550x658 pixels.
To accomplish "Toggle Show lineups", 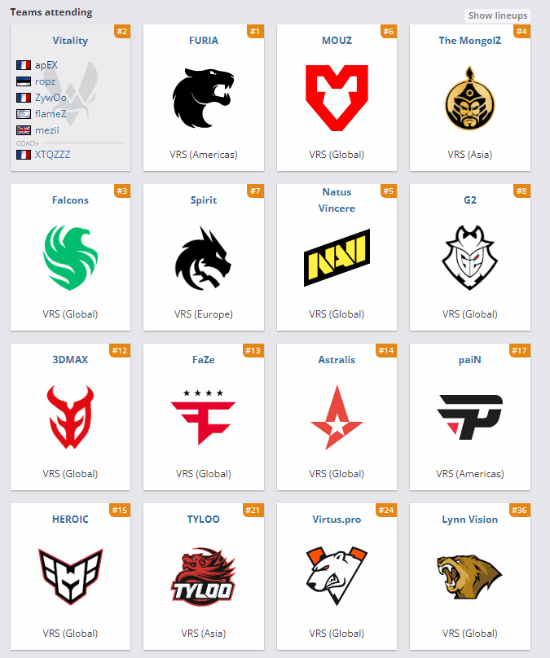I will click(x=498, y=16).
